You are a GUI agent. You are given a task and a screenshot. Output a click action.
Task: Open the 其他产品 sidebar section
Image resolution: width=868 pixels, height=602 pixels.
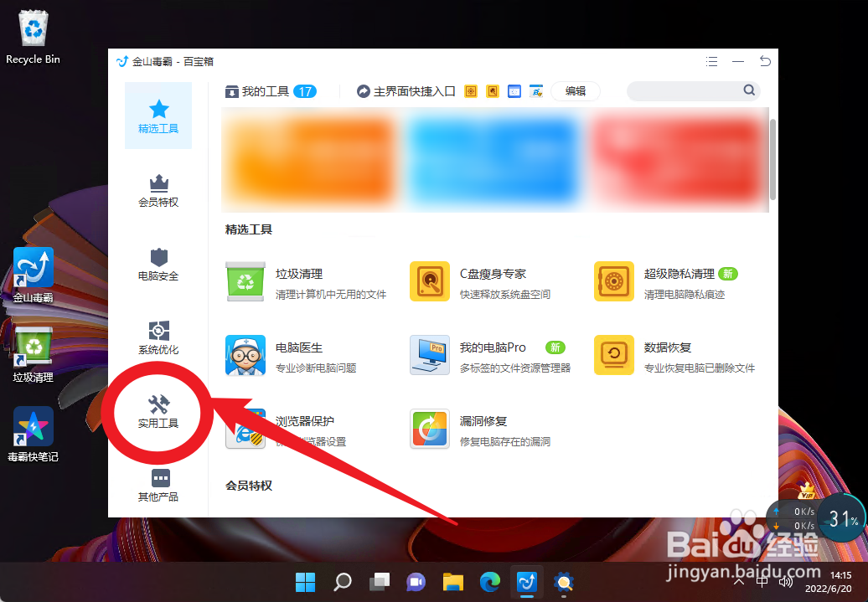click(x=158, y=486)
